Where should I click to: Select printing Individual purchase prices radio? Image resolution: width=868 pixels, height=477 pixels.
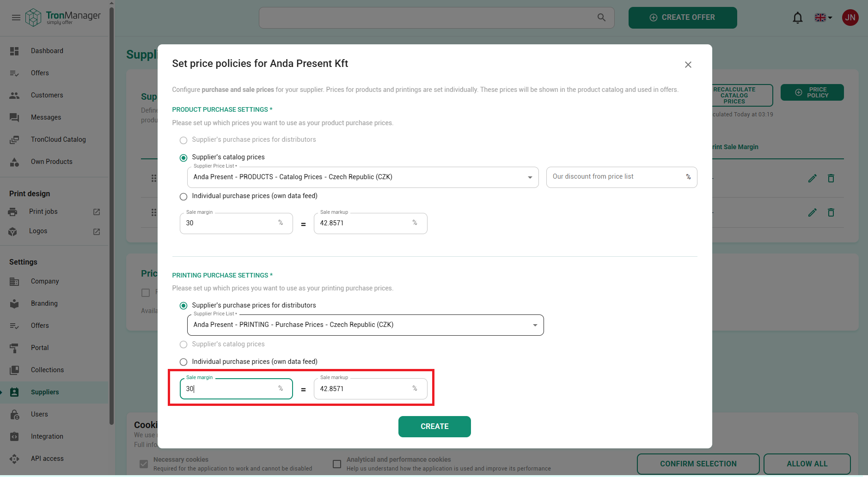[x=183, y=362]
